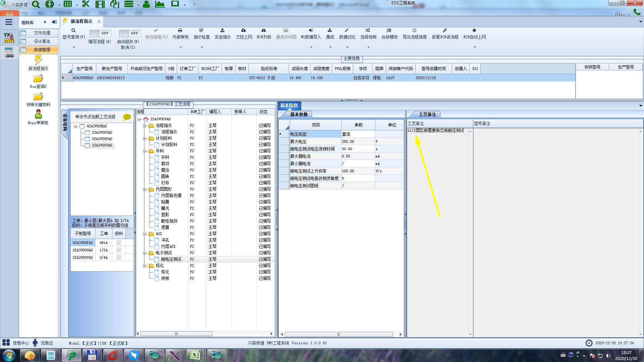Click the 型号查询 search icon

(x=73, y=31)
